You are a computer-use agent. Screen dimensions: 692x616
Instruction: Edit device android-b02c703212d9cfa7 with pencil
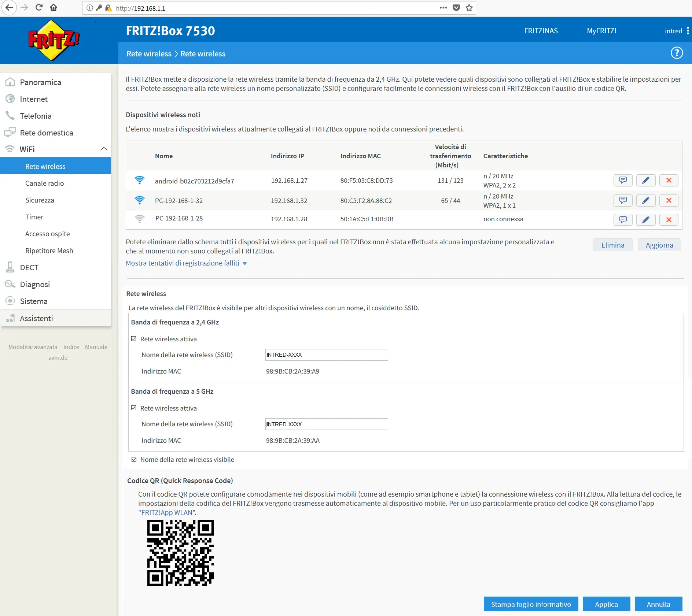pos(646,180)
